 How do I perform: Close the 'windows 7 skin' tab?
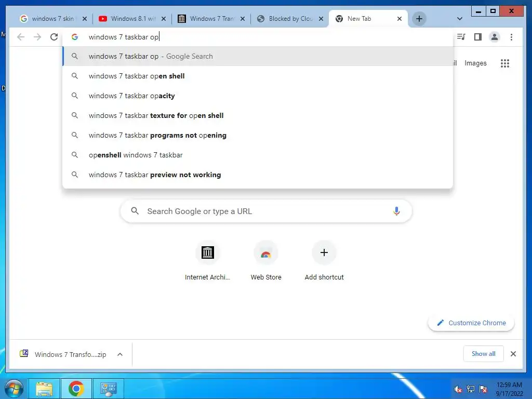[85, 19]
